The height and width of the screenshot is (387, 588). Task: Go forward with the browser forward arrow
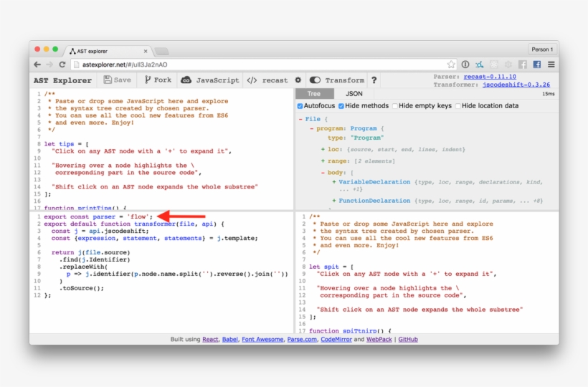coord(49,64)
